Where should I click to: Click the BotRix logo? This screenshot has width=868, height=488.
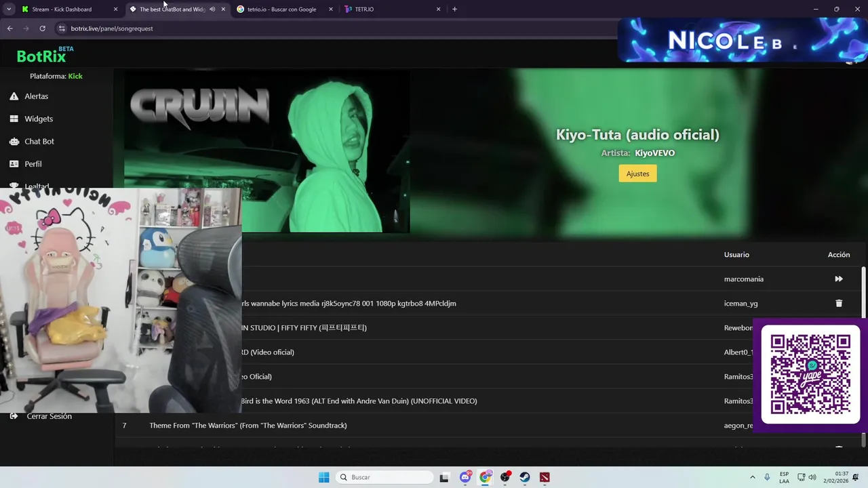point(45,55)
